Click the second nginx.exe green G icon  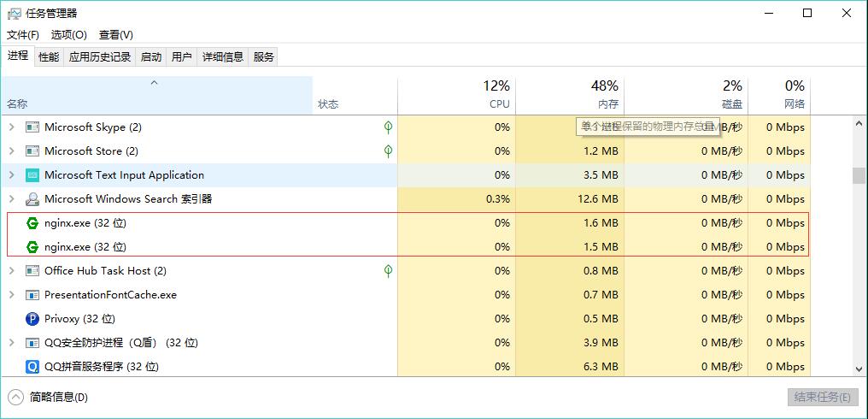[x=32, y=247]
